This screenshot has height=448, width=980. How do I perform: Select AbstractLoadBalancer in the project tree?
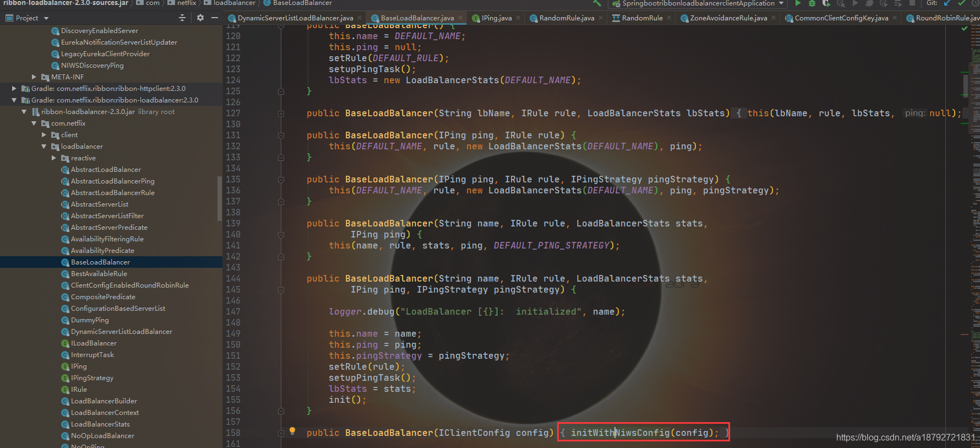[106, 170]
